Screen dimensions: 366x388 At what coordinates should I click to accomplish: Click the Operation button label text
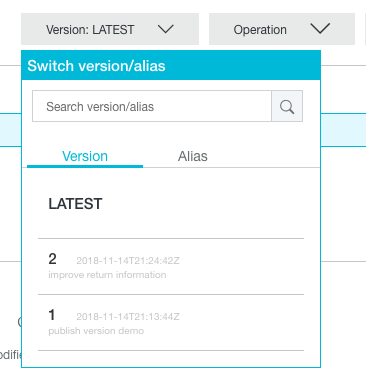point(260,30)
